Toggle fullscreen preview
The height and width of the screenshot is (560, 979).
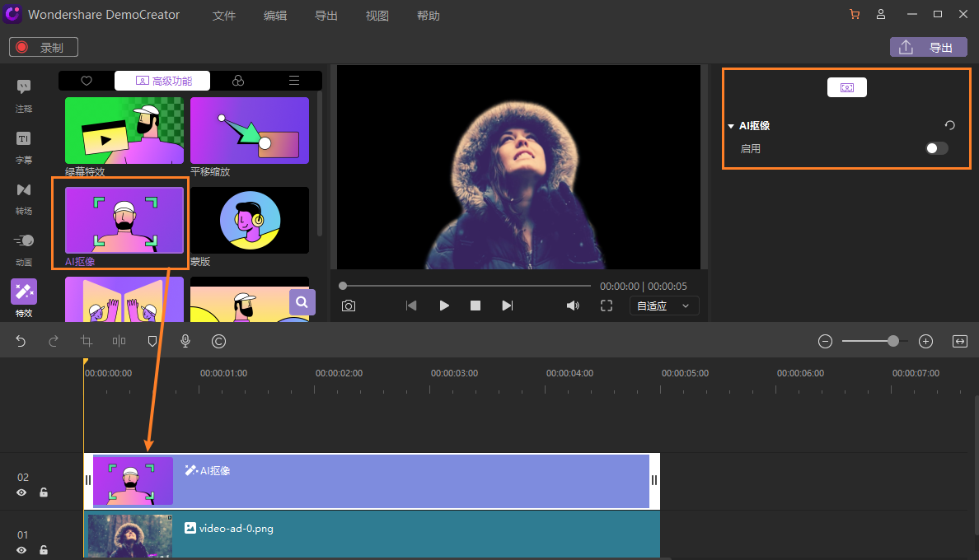(607, 306)
